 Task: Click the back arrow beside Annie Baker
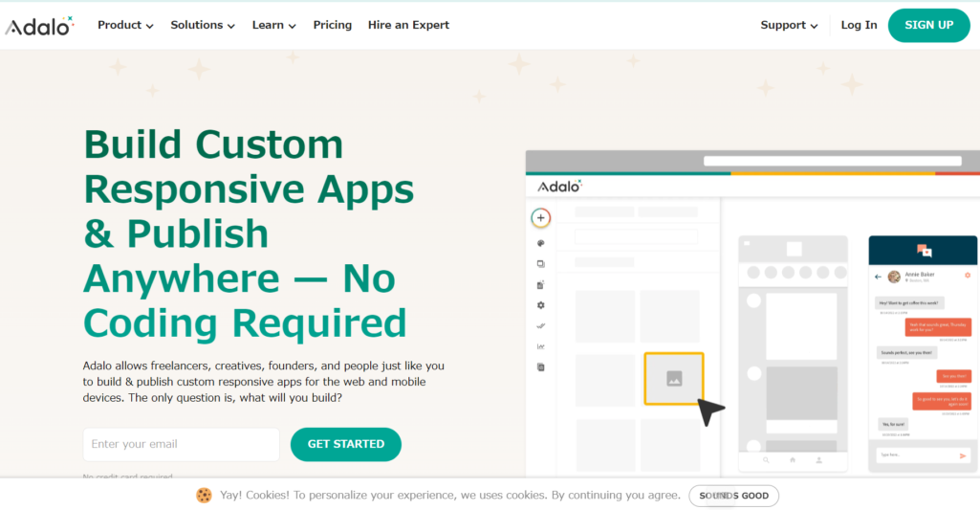pos(878,277)
